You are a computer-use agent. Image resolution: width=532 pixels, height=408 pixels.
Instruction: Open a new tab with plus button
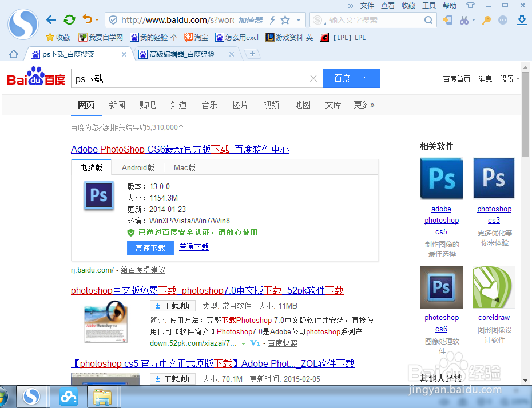tap(252, 54)
